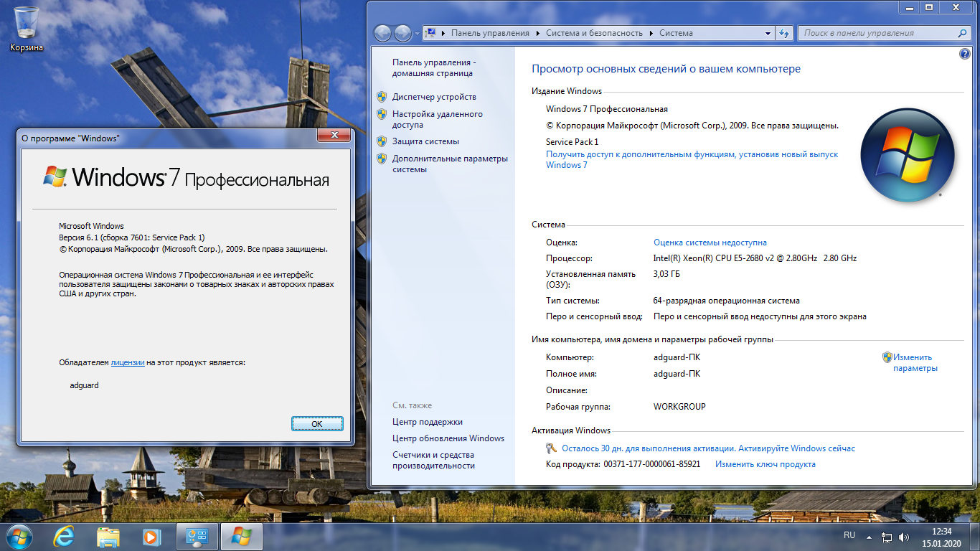Click the help question mark icon
Screen dimensions: 980x551
[965, 55]
